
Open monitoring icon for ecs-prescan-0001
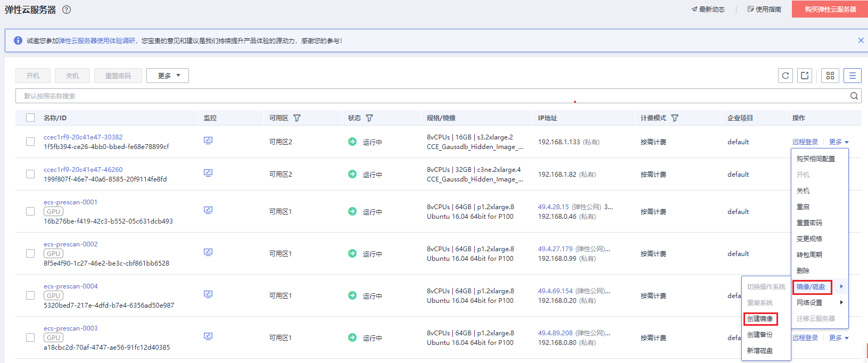click(x=208, y=210)
